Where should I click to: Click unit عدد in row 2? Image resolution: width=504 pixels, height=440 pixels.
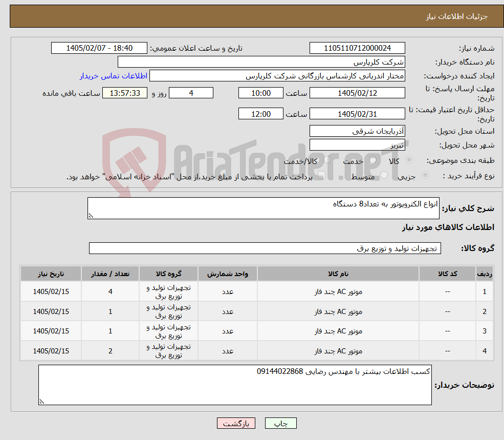228,311
